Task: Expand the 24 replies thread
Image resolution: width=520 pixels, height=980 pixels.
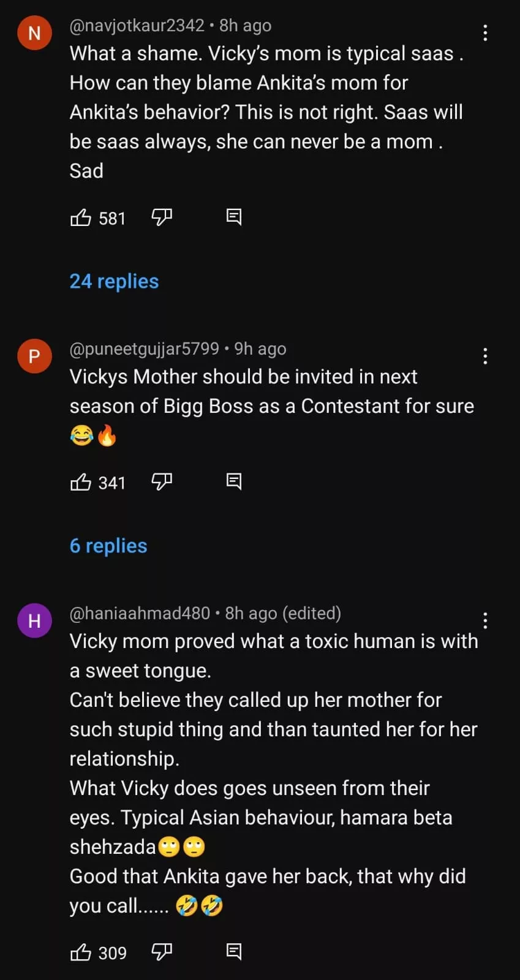Action: [114, 281]
